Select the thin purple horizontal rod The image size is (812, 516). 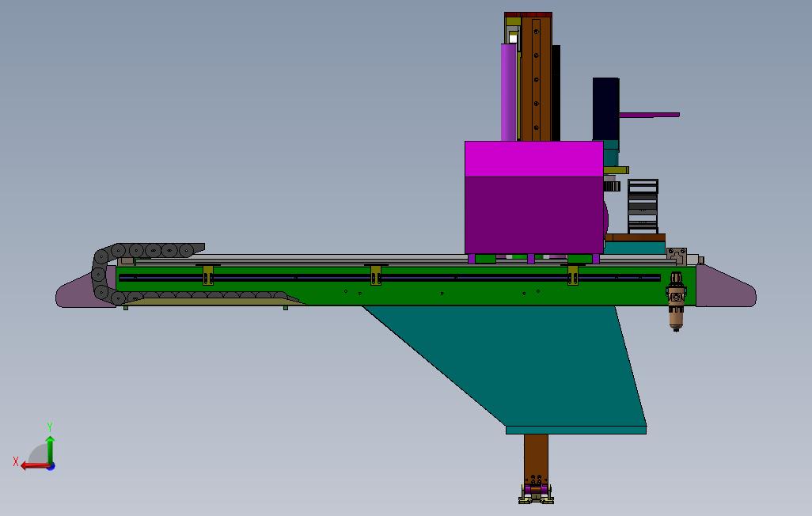[650, 115]
